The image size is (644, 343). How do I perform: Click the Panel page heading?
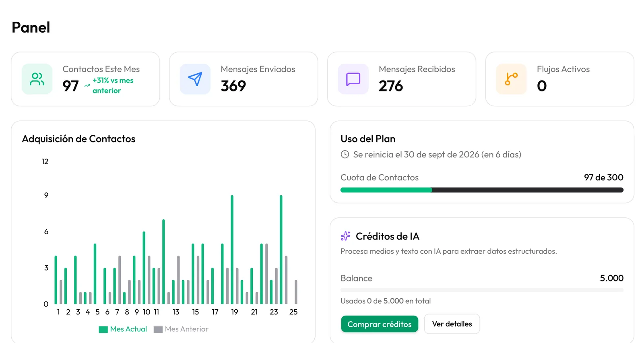tap(31, 27)
